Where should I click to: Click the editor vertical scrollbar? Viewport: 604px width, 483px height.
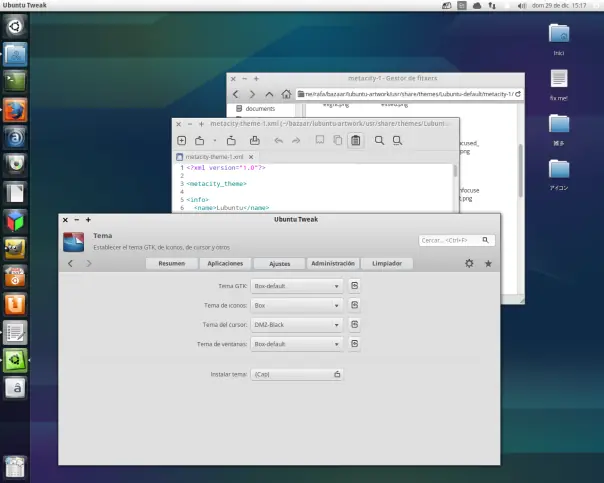click(x=455, y=171)
